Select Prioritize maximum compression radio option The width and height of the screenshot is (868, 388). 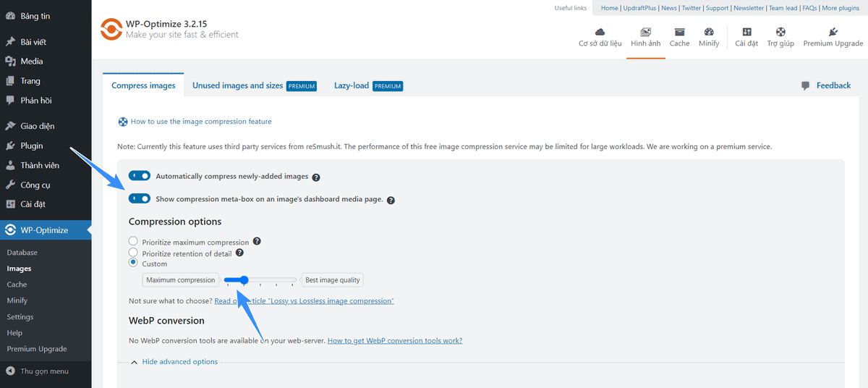[133, 242]
